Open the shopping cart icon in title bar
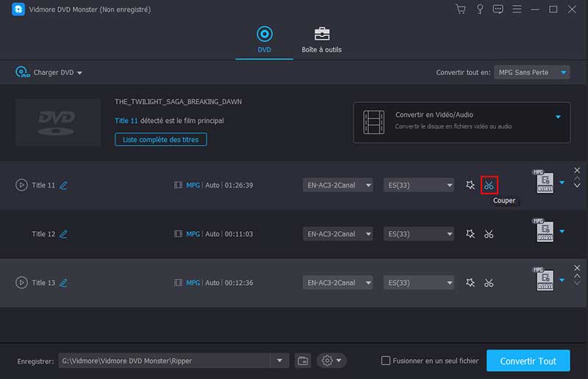The image size is (588, 379). [x=461, y=10]
